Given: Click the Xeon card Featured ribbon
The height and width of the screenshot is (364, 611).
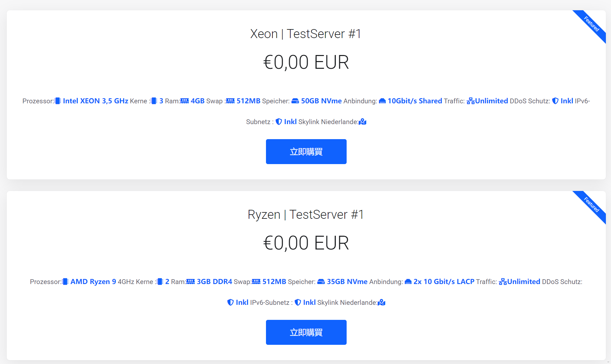Looking at the screenshot, I should 591,24.
